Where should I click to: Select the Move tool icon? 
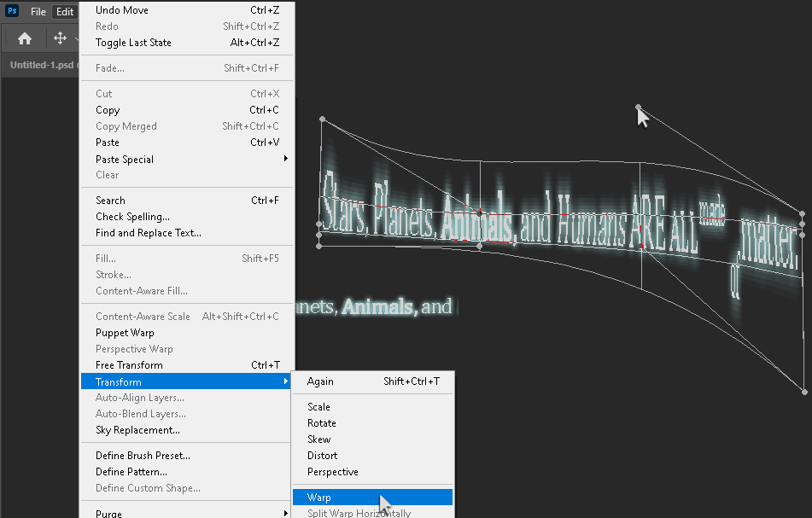(60, 38)
